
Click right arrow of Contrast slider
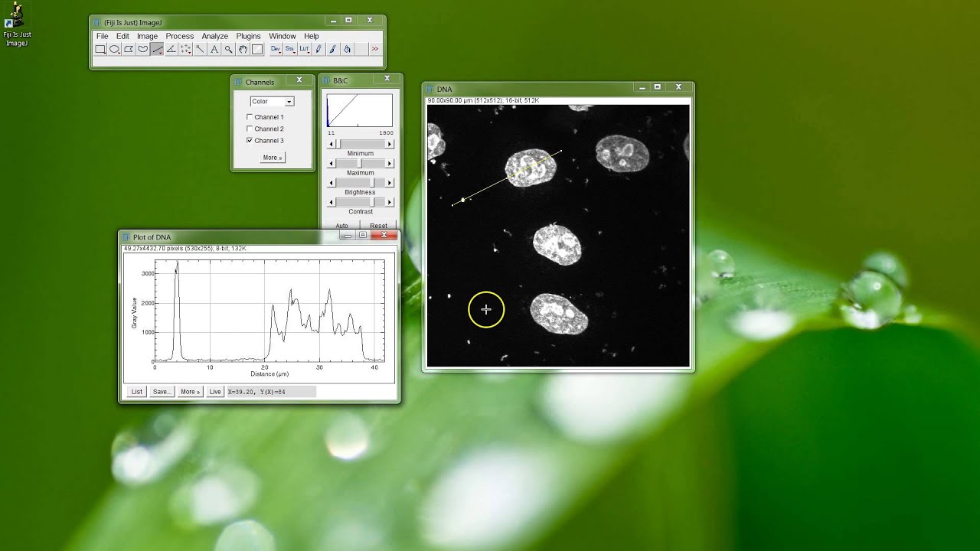click(389, 202)
